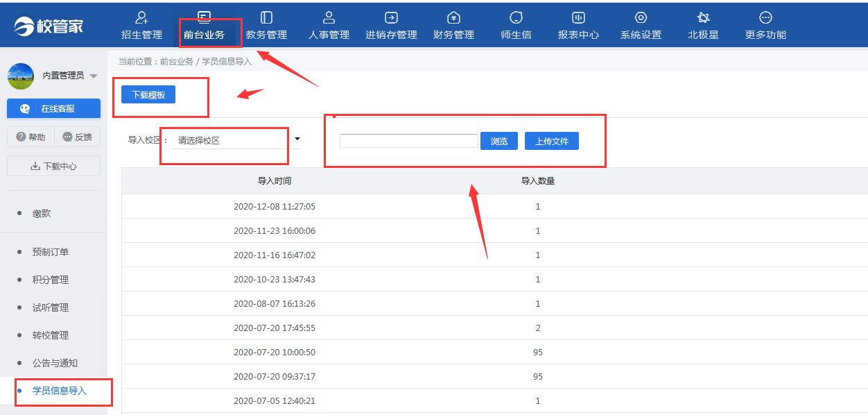Click the 教务管理 book icon
This screenshot has width=868, height=415.
266,17
